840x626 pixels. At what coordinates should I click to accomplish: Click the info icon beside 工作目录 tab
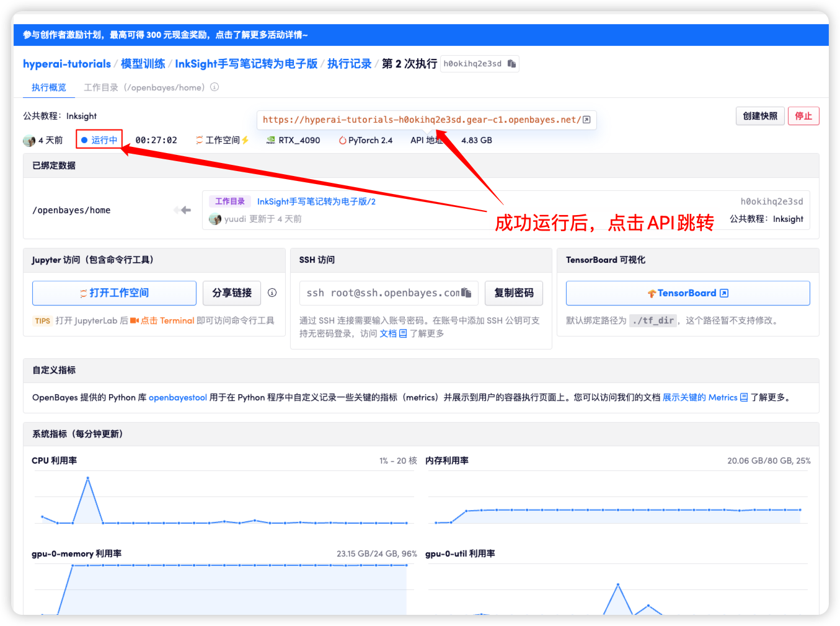(x=214, y=87)
